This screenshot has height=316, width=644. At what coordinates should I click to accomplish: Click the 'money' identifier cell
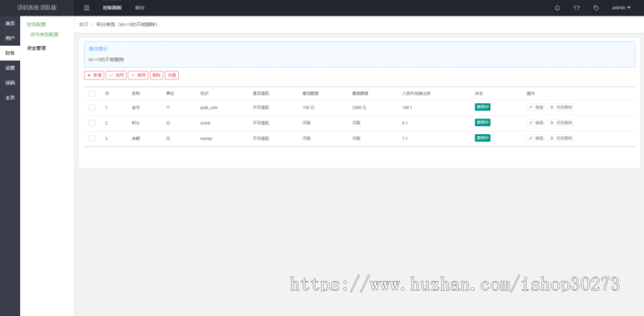click(x=206, y=139)
